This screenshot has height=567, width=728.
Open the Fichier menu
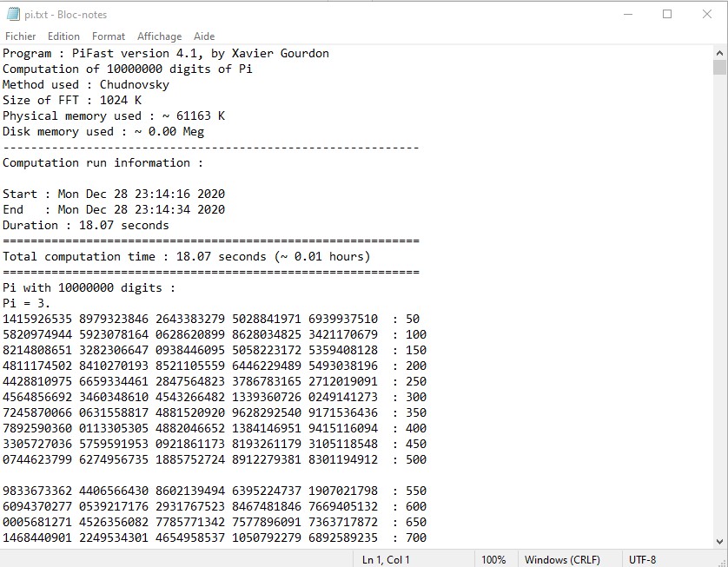[x=21, y=36]
